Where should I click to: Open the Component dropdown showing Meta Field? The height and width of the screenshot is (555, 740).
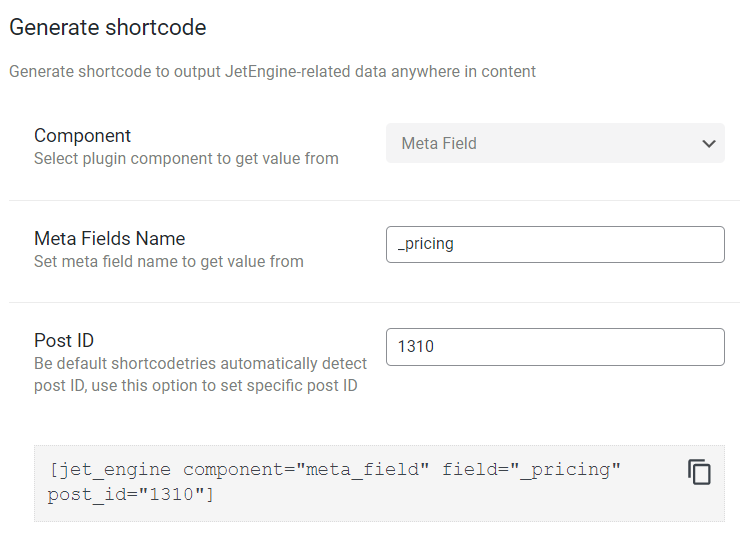(555, 143)
